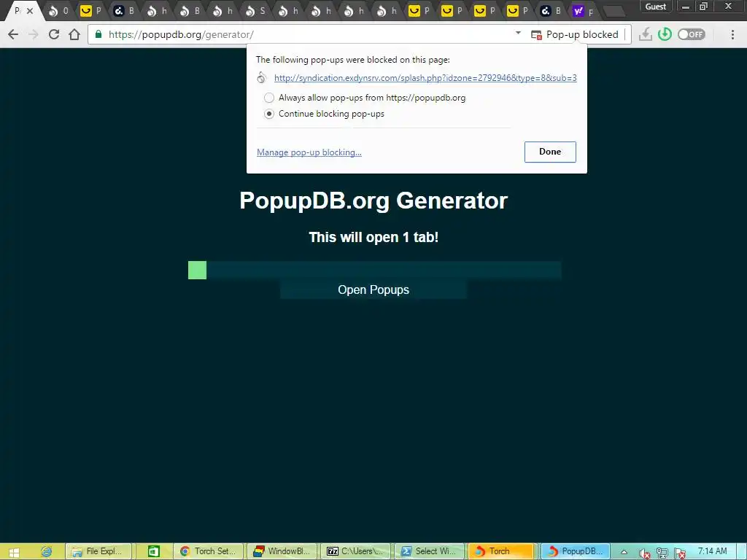Viewport: 747px width, 560px height.
Task: Click the 7:14 AM clock
Action: (x=712, y=551)
